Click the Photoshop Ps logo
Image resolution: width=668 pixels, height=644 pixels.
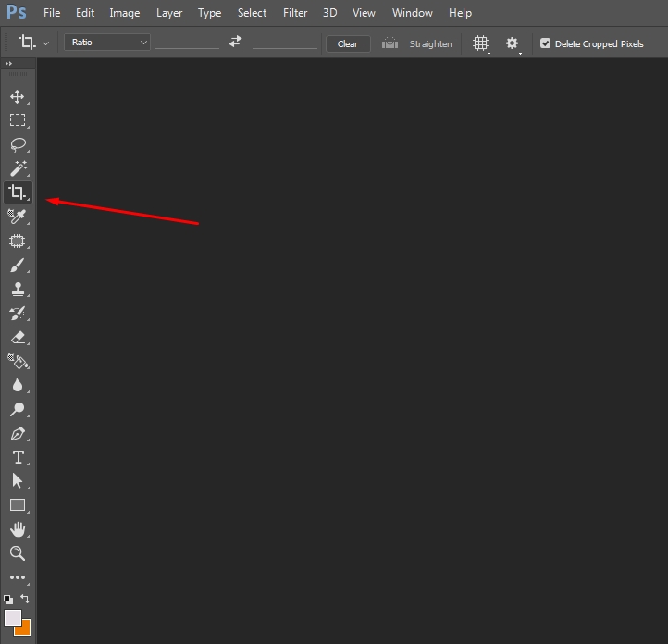click(x=17, y=12)
